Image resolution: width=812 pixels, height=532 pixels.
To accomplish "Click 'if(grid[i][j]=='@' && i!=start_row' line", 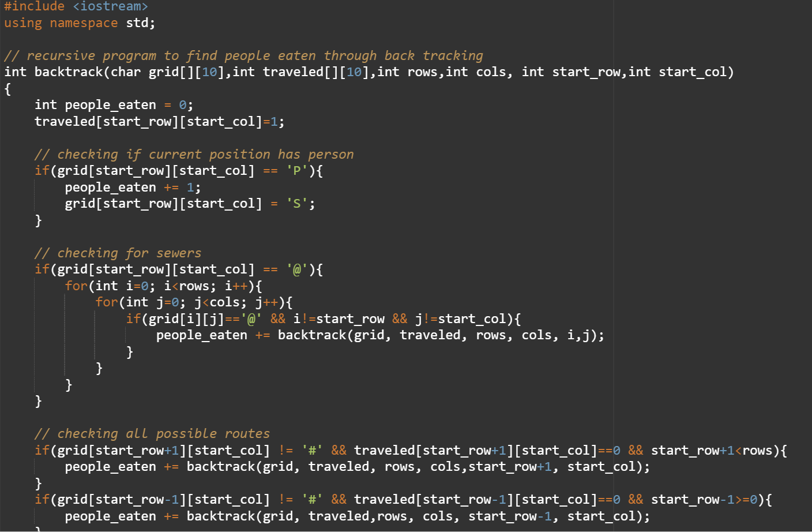I will [324, 319].
